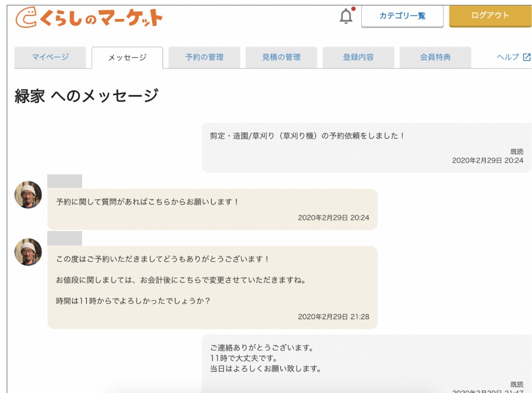Click the gray sender name above the 予約に関して質問 message
Viewport: 532px width, 393px height.
click(64, 181)
